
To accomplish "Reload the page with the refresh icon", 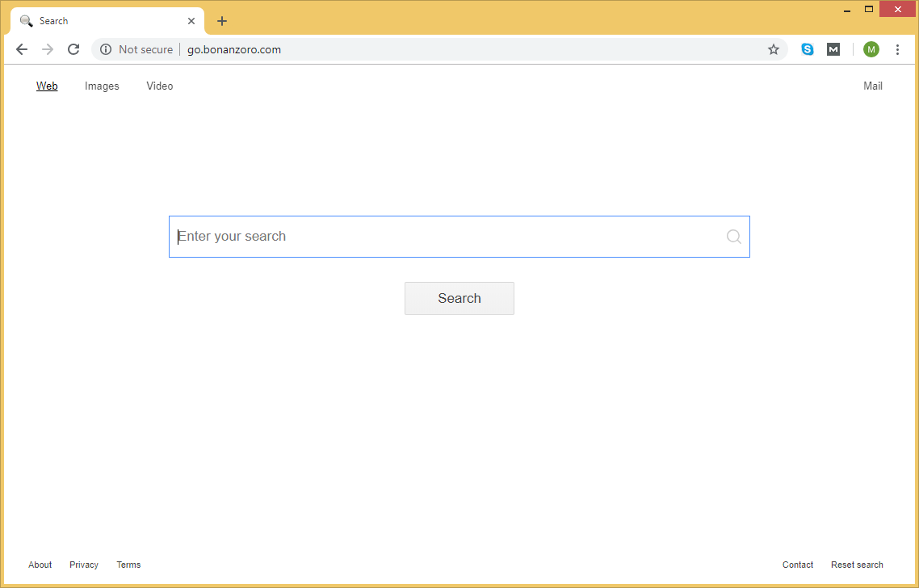I will (x=73, y=49).
